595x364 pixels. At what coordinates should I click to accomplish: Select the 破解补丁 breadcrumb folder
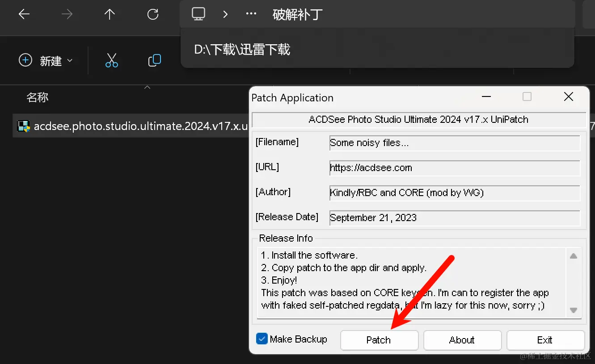297,15
